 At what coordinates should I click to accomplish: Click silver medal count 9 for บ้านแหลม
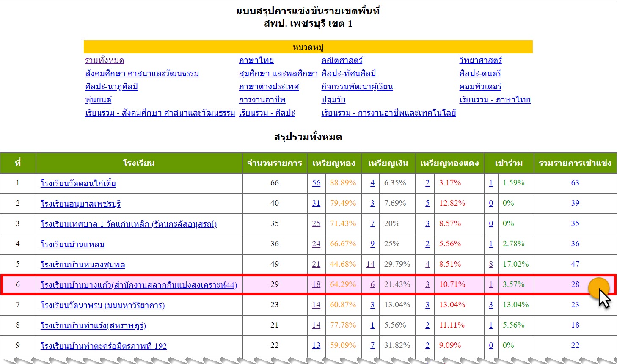tap(372, 244)
